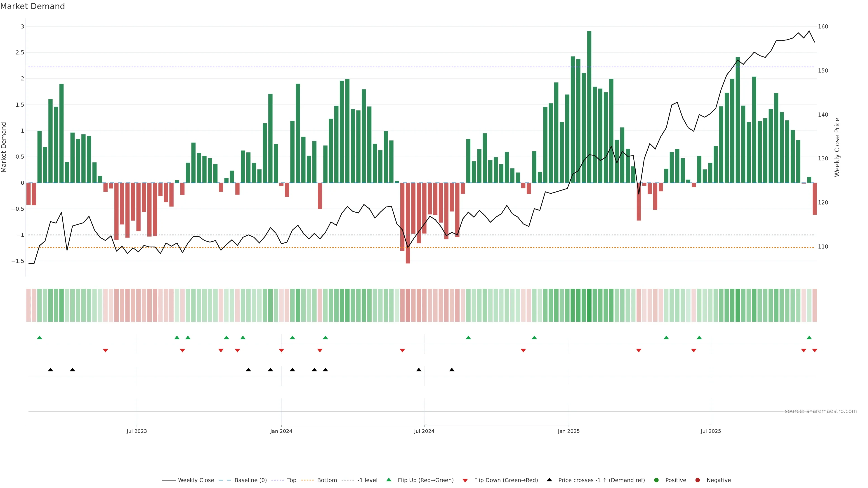This screenshot has height=488, width=868.
Task: Click the Jan 2025 axis label
Action: (568, 431)
